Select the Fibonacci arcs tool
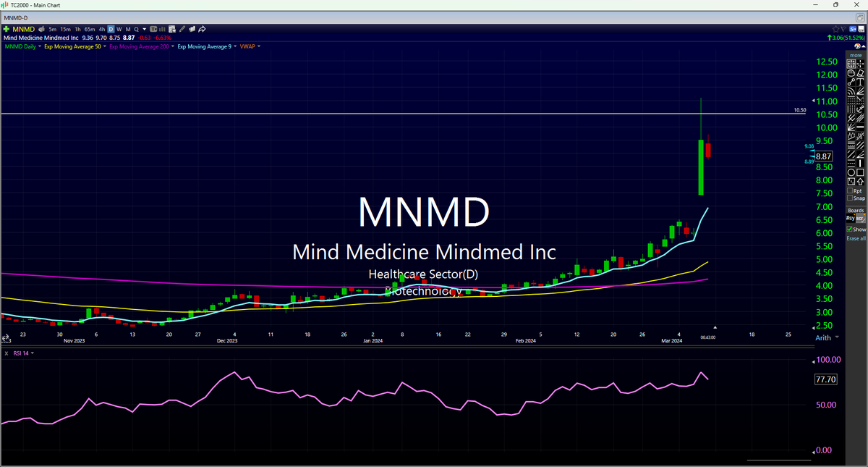 [x=851, y=90]
